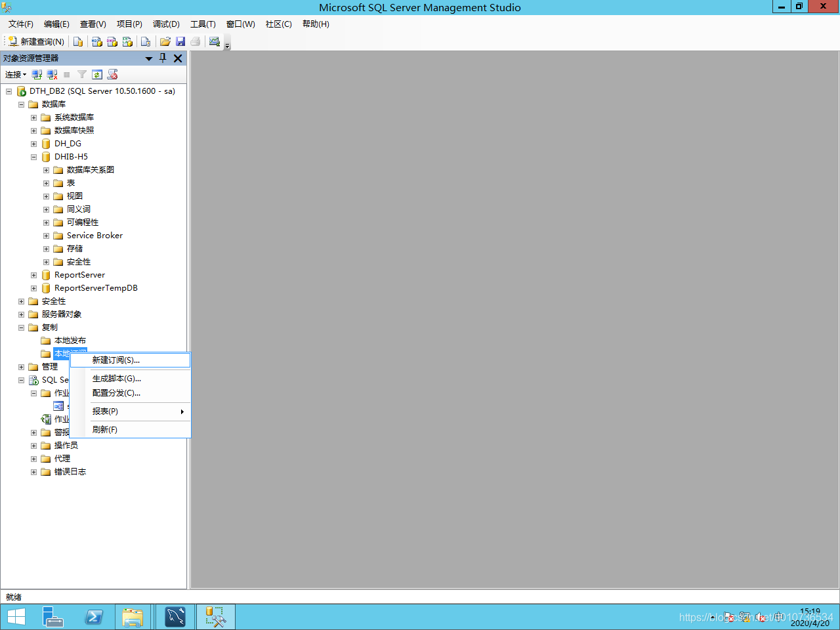Screen dimensions: 840x630
Task: Open the 编辑(E) menu
Action: [x=56, y=24]
